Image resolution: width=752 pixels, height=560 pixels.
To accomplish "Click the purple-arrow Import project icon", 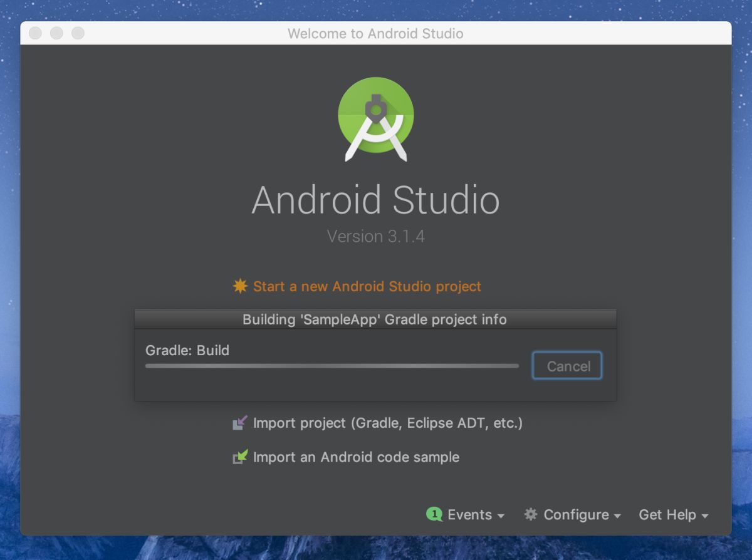I will pos(240,423).
